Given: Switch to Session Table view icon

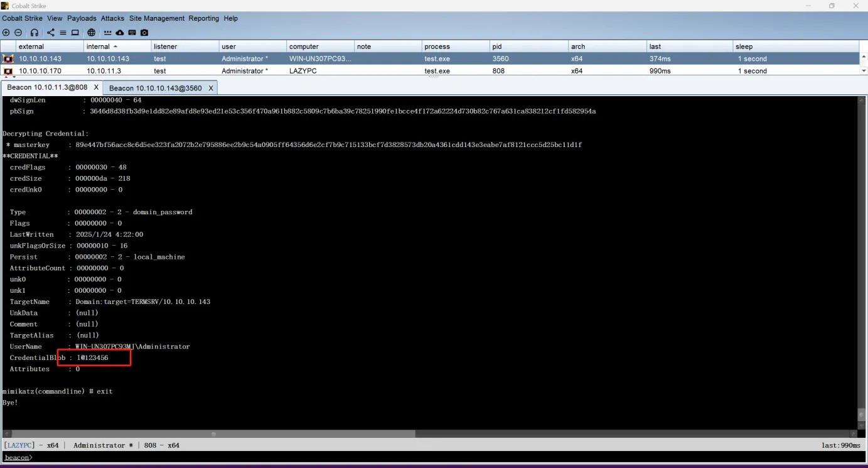Looking at the screenshot, I should (x=63, y=33).
